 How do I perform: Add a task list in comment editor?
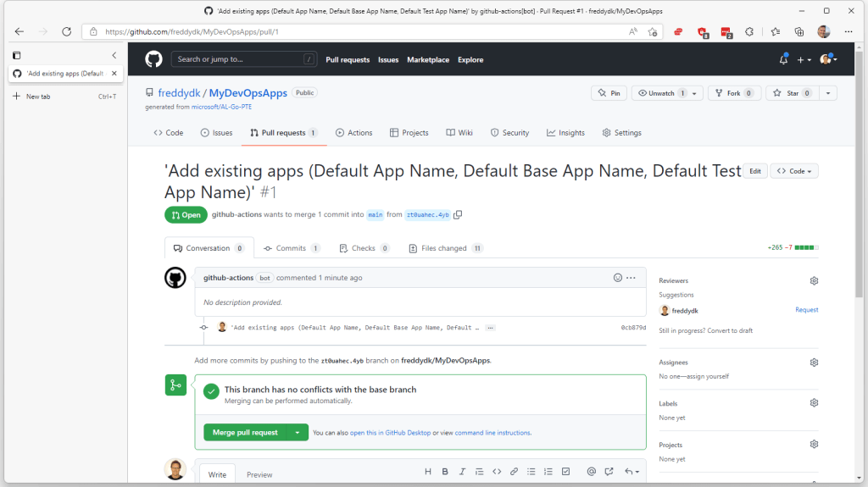tap(565, 472)
